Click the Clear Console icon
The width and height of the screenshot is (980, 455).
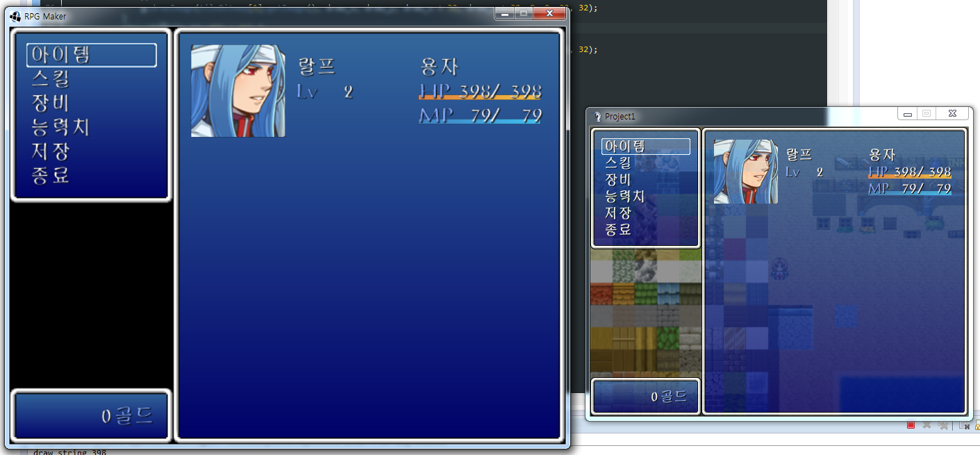tap(965, 425)
